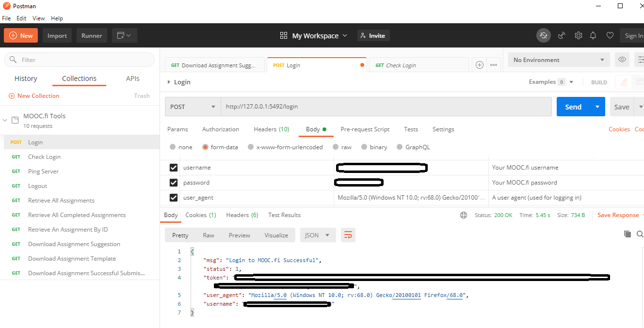The width and height of the screenshot is (644, 328).
Task: Click the network globe icon by Status
Action: pyautogui.click(x=464, y=215)
